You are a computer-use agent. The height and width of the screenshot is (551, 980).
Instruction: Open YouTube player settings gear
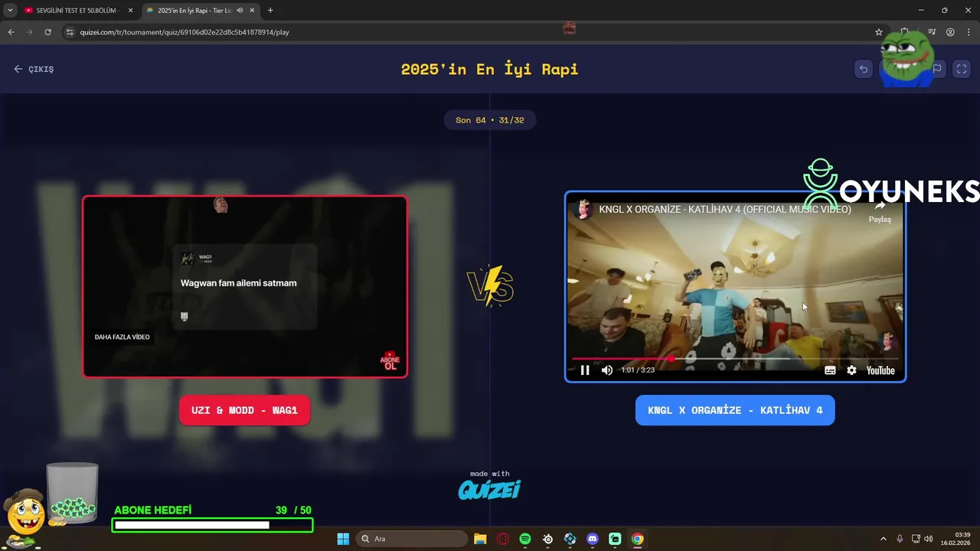point(851,370)
